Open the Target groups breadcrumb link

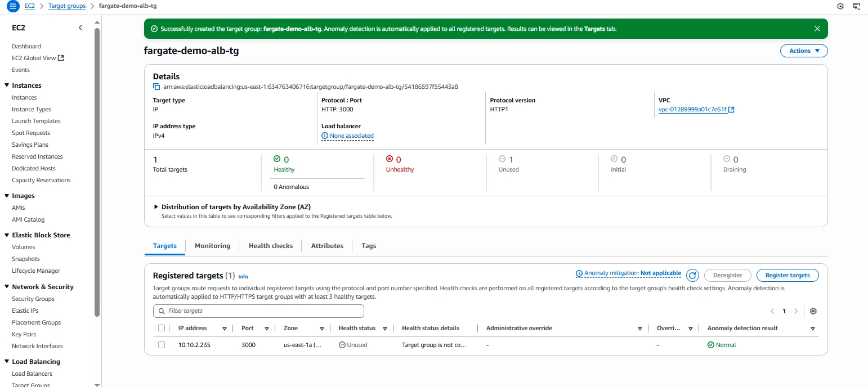click(66, 6)
